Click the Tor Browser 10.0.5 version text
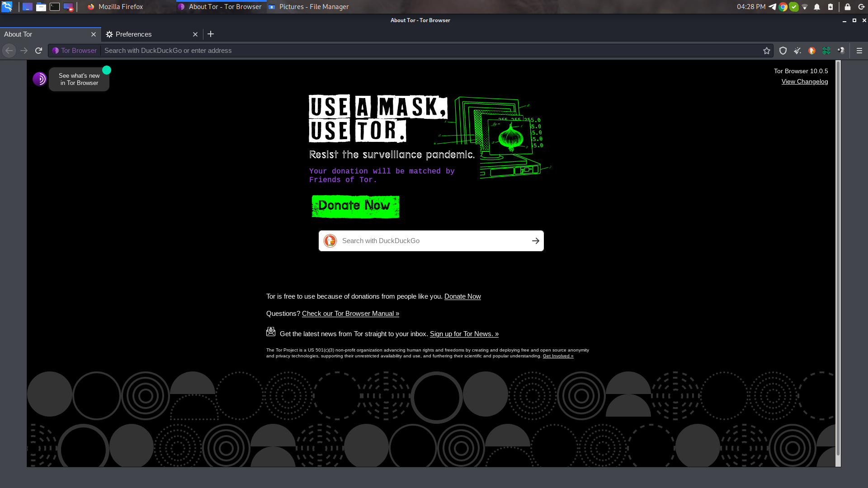868x488 pixels. click(x=801, y=71)
